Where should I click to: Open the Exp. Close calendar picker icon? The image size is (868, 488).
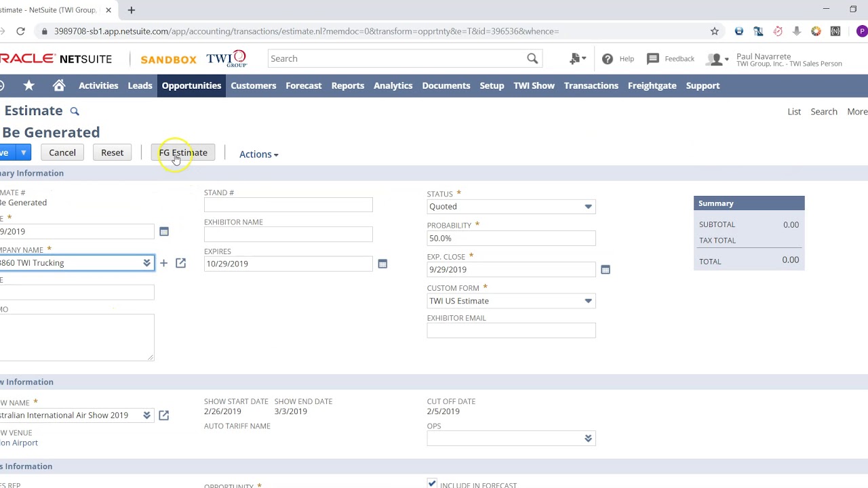point(606,270)
